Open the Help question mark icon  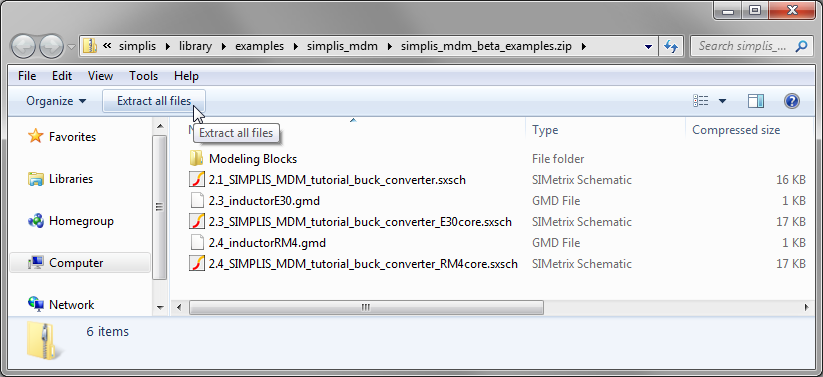pyautogui.click(x=792, y=101)
